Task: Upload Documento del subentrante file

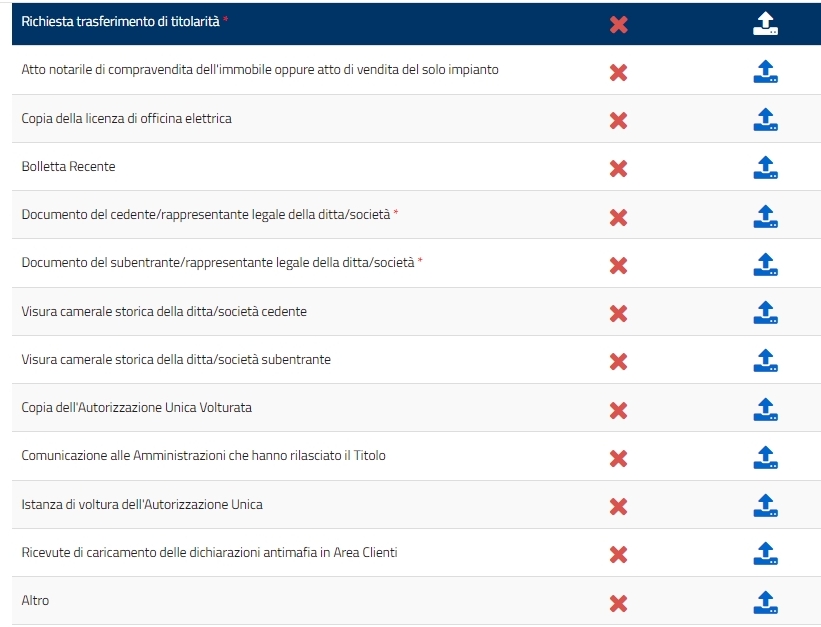Action: tap(765, 265)
